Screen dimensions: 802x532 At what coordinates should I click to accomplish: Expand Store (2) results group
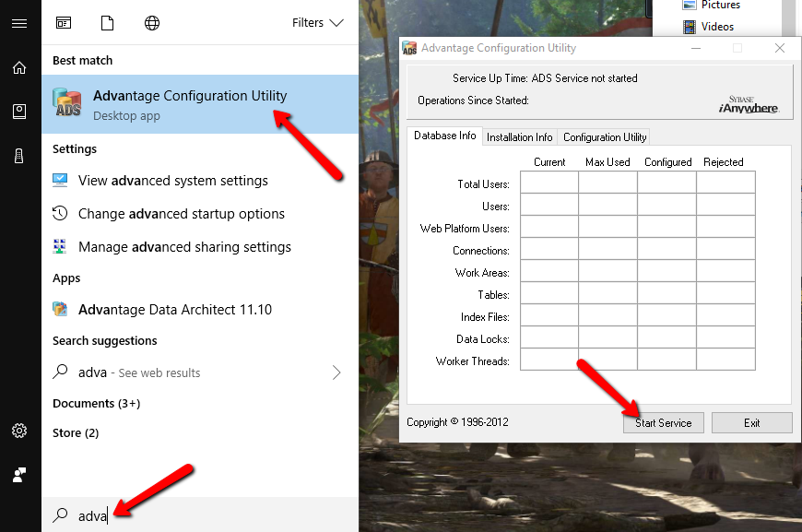(76, 433)
